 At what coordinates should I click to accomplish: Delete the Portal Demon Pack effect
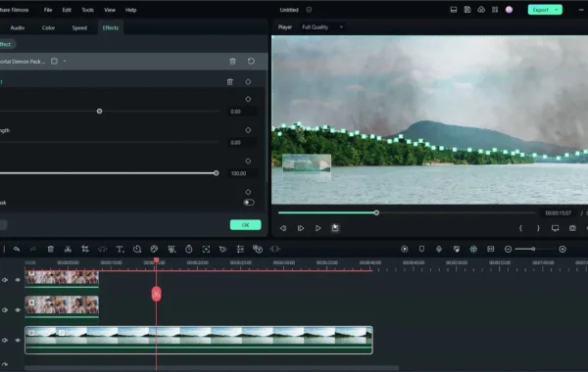click(232, 62)
